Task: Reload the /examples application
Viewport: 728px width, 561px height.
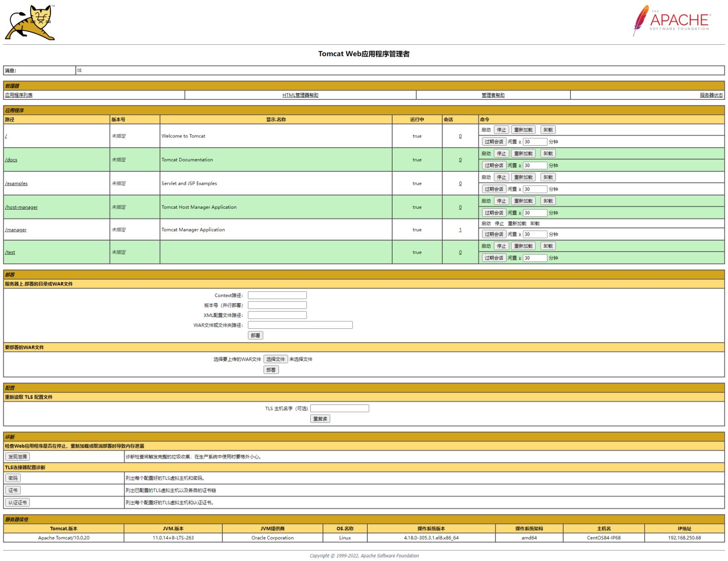Action: [523, 177]
